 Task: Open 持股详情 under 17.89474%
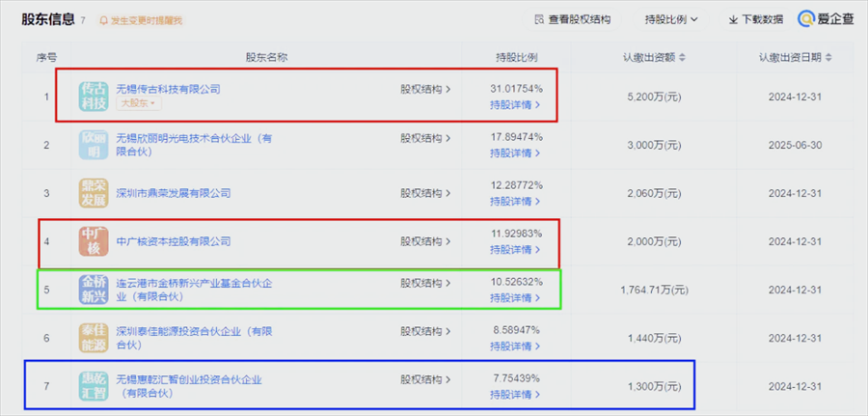click(515, 153)
